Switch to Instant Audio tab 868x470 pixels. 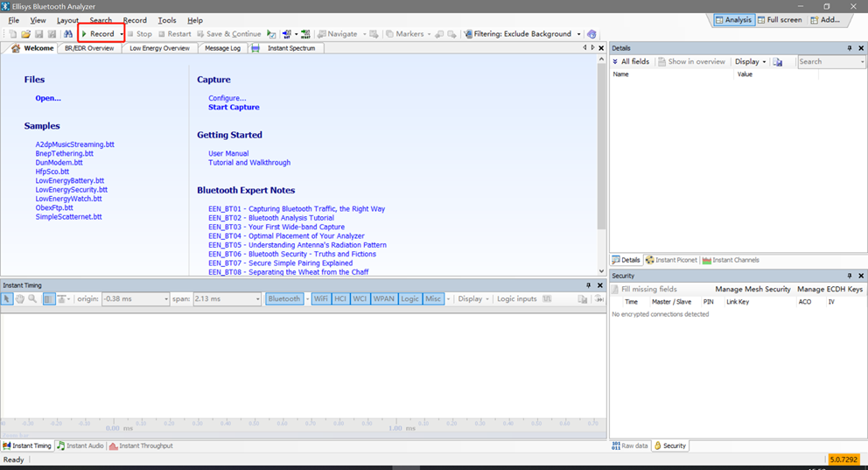pos(80,445)
